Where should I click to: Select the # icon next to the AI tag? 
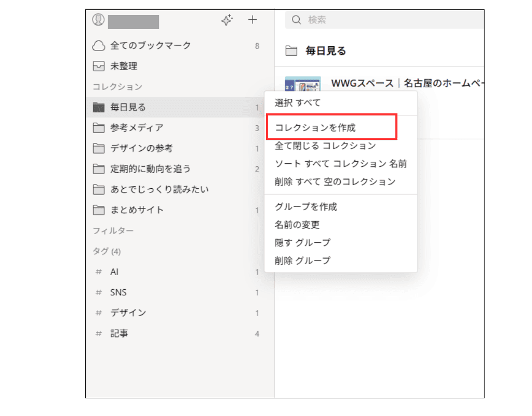click(x=99, y=271)
